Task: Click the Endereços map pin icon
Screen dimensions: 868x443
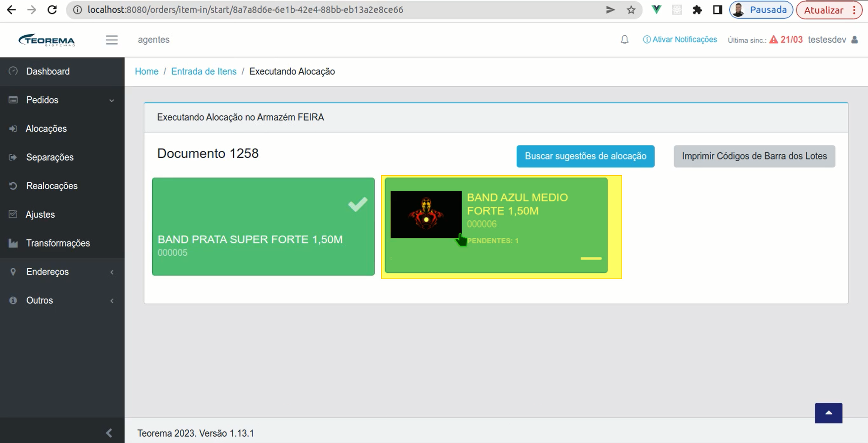Action: pos(13,271)
